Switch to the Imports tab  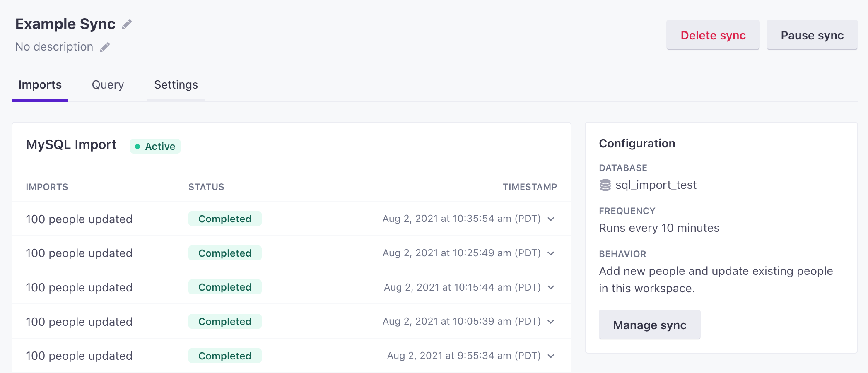point(40,85)
